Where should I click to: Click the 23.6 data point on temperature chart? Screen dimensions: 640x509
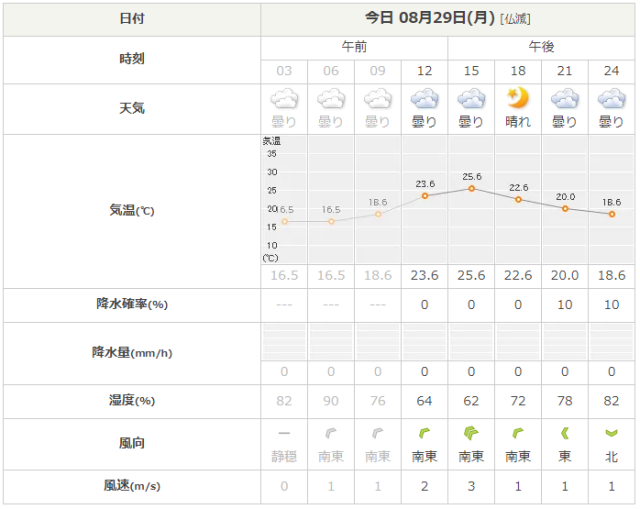coord(425,196)
